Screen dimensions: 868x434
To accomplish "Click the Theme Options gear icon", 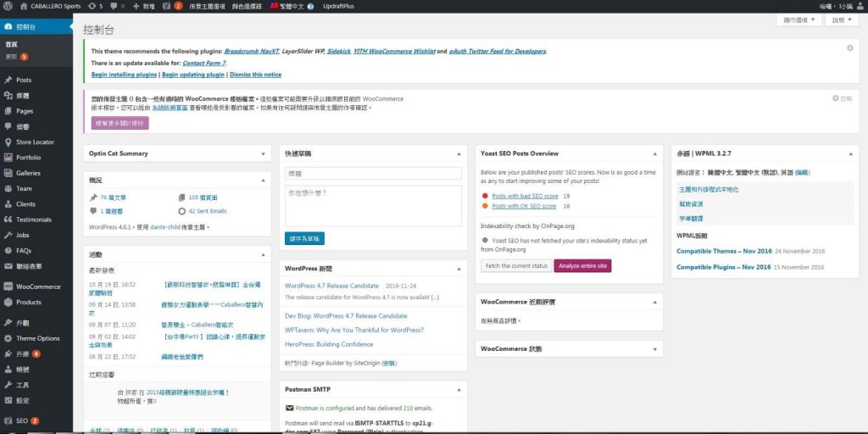I will tap(8, 338).
